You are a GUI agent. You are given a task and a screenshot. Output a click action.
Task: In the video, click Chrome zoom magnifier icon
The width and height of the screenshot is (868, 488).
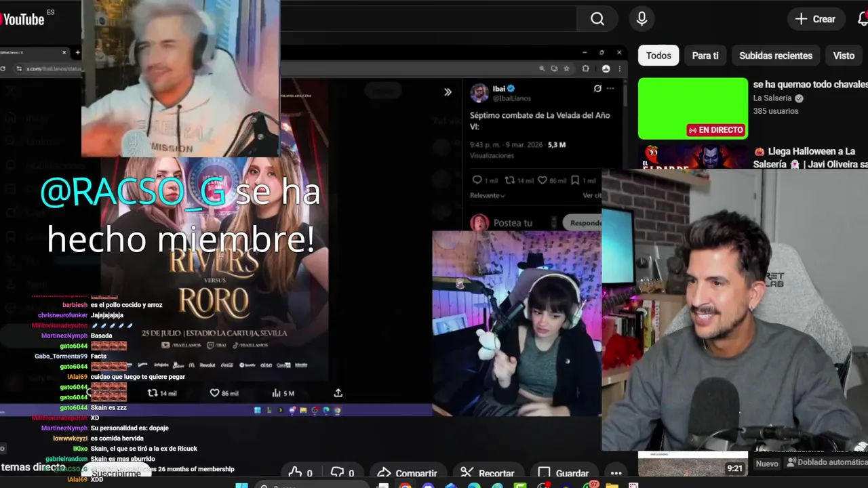pos(542,68)
